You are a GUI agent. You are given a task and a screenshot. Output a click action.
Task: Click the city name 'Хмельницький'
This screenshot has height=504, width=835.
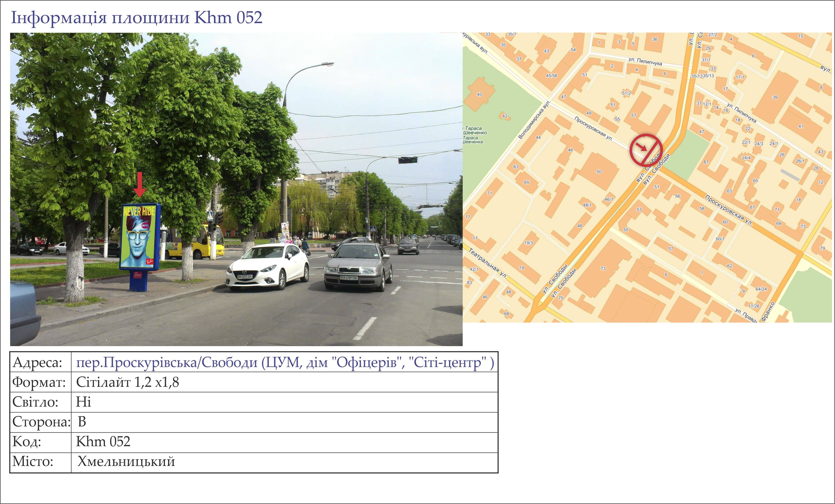click(x=126, y=462)
